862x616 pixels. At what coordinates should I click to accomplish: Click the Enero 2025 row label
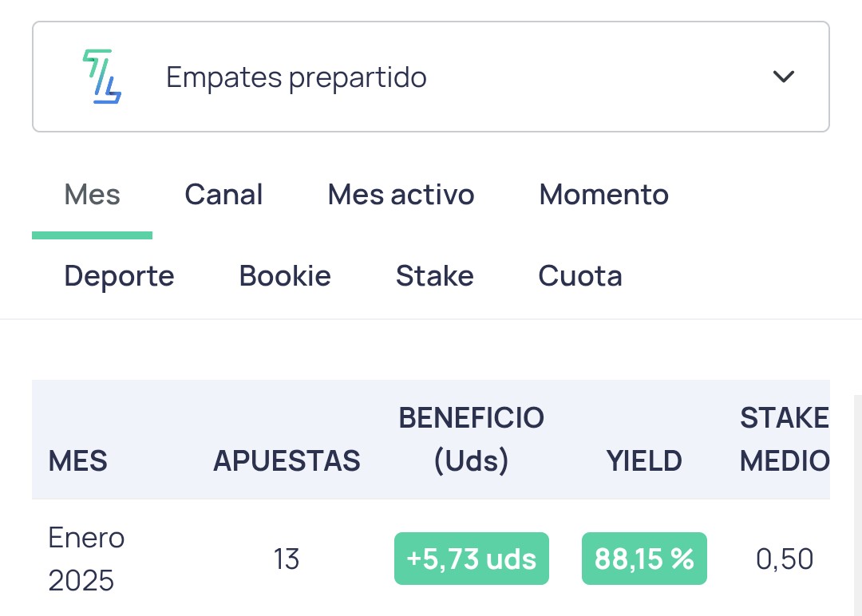(86, 559)
